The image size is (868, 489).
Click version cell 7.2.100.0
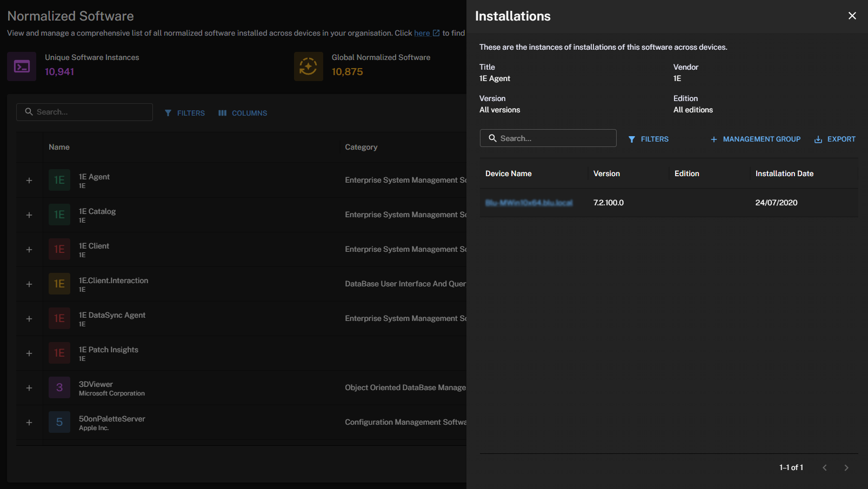(x=609, y=203)
